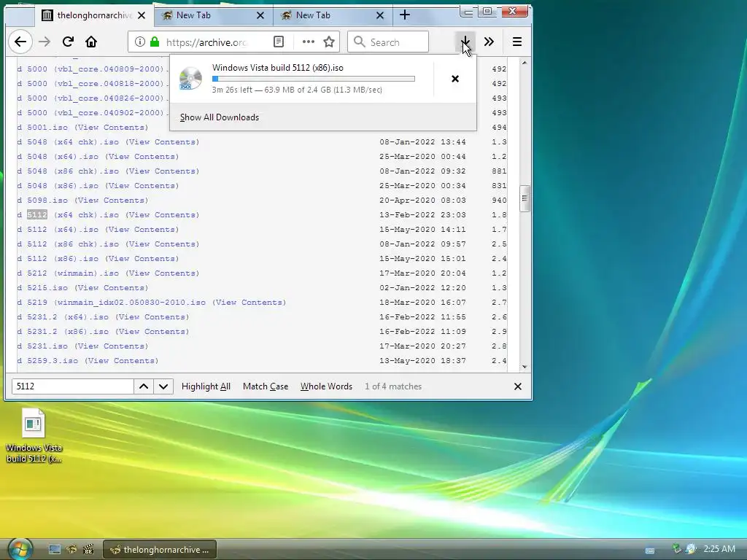Click the forward navigation arrow
This screenshot has height=560, width=747.
(44, 42)
